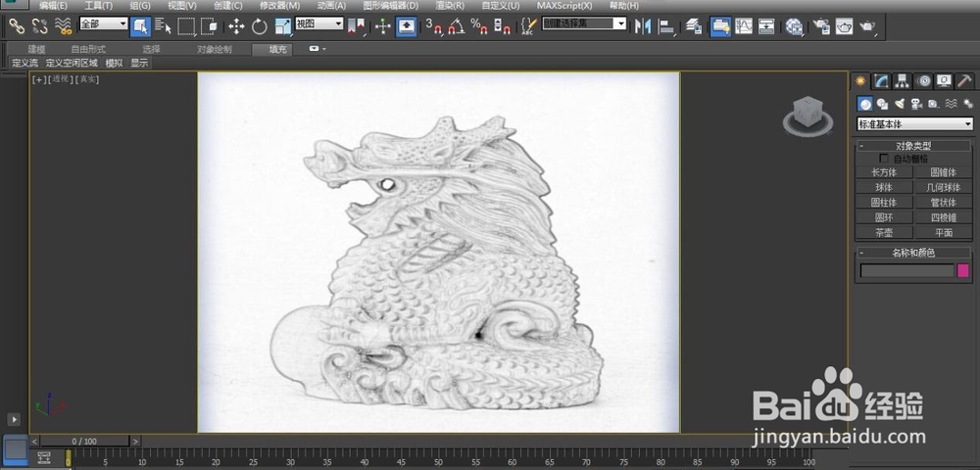Viewport: 980px width, 470px height.
Task: Open the 标准基本体 category dropdown
Action: (x=914, y=124)
